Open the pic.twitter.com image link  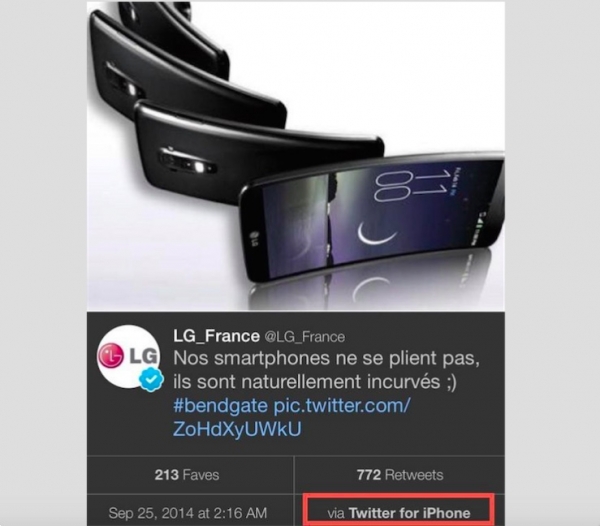click(x=341, y=405)
